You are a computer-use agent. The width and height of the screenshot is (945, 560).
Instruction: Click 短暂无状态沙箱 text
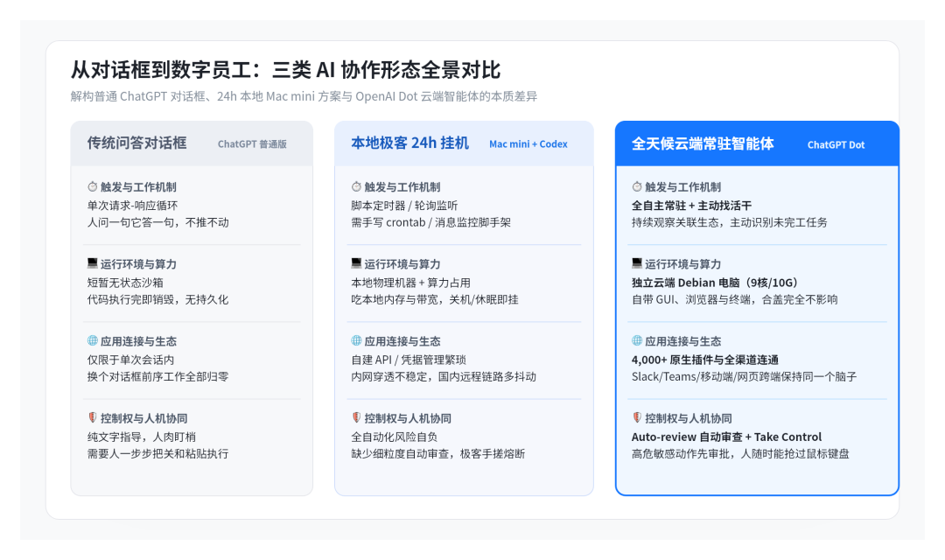click(125, 283)
